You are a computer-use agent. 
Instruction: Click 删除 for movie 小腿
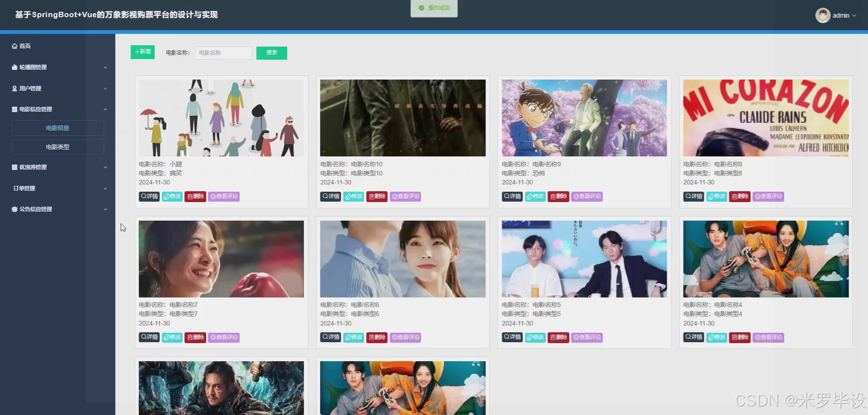point(195,196)
